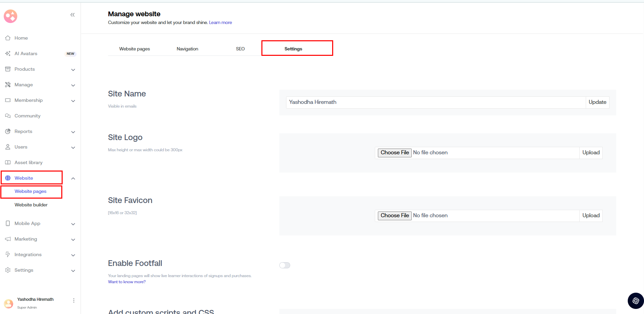Click the Site Name text field
Viewport: 644px width, 314px height.
point(435,102)
